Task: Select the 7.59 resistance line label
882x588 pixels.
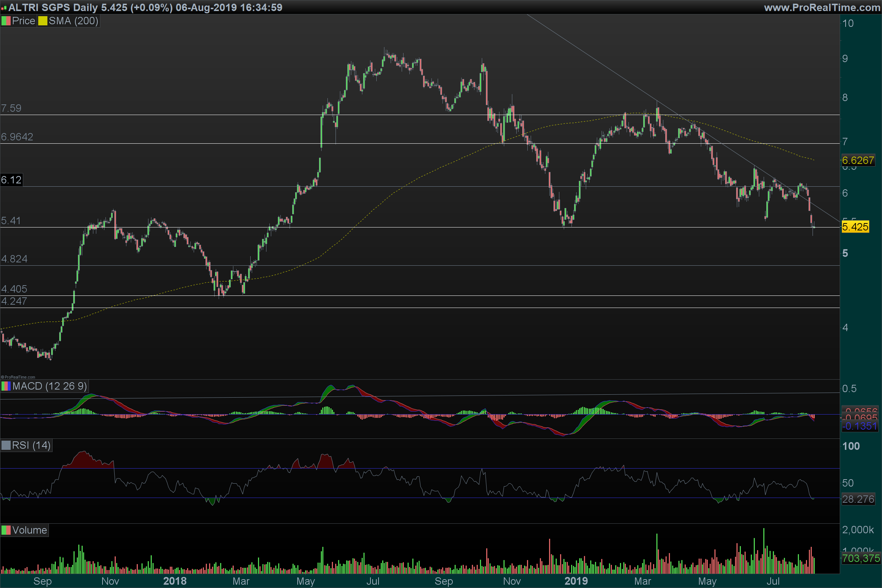Action: pyautogui.click(x=11, y=108)
